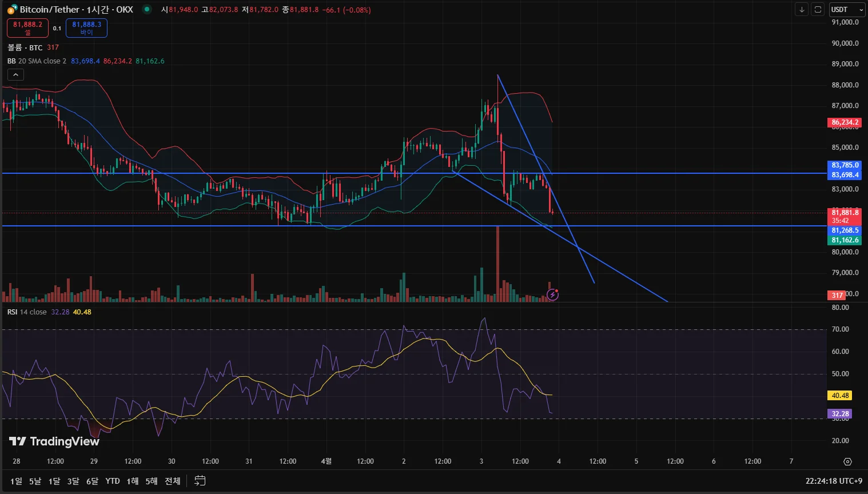The height and width of the screenshot is (494, 868).
Task: Select the 6달 time range
Action: pyautogui.click(x=92, y=481)
